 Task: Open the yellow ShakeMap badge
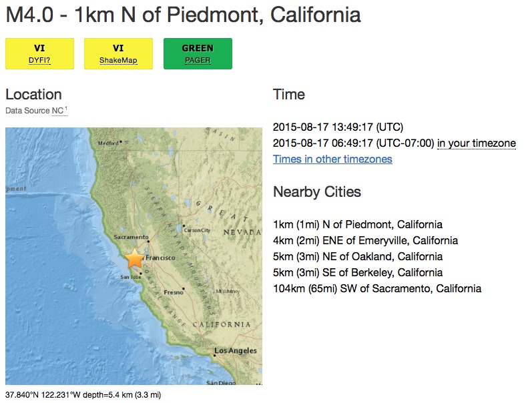coord(118,54)
